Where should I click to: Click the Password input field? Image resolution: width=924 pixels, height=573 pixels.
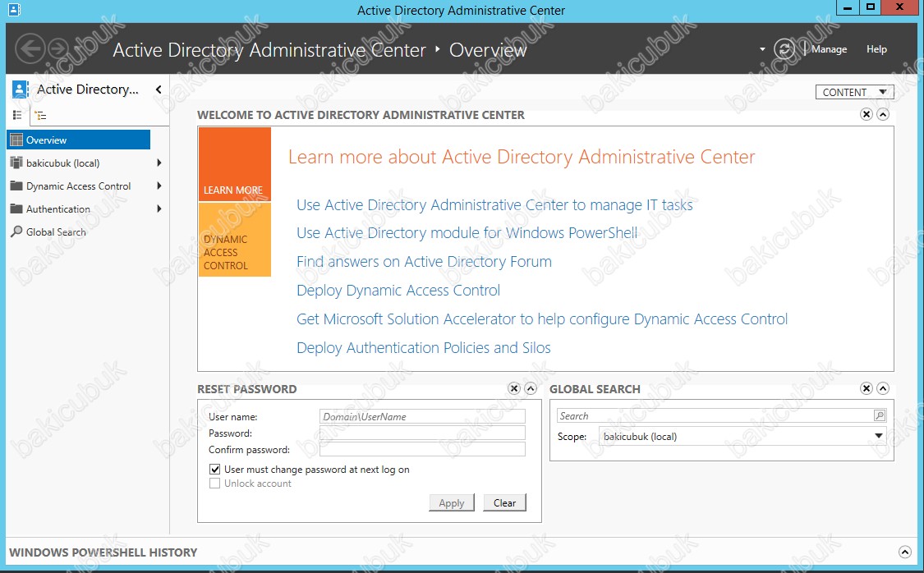(422, 433)
